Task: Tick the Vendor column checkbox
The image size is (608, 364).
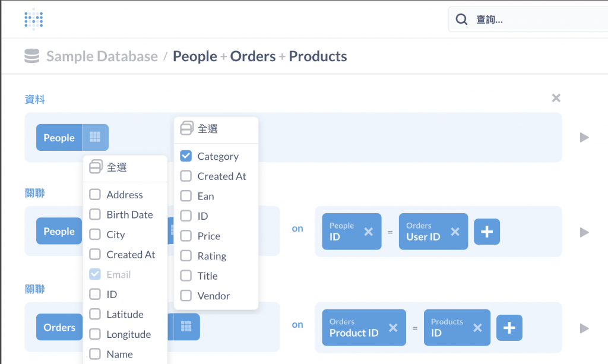Action: click(186, 296)
